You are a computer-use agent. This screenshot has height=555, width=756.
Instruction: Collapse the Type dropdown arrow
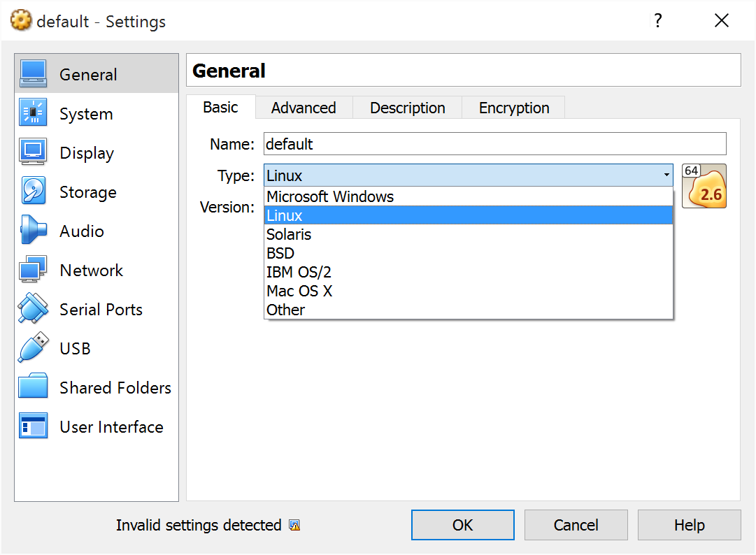[666, 176]
